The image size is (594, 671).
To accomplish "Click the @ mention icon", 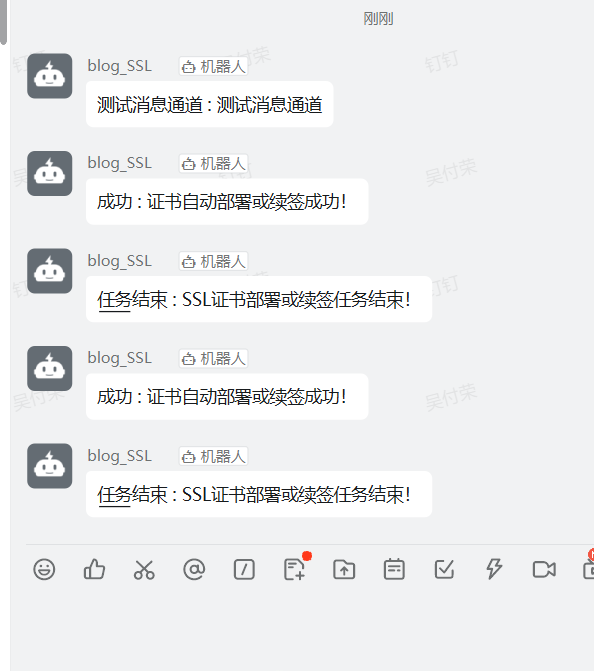I will pyautogui.click(x=194, y=570).
